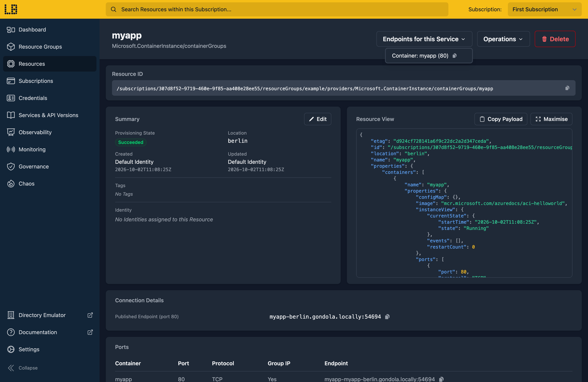Click the Endpoint column header in Ports
This screenshot has width=588, height=382.
tap(336, 363)
